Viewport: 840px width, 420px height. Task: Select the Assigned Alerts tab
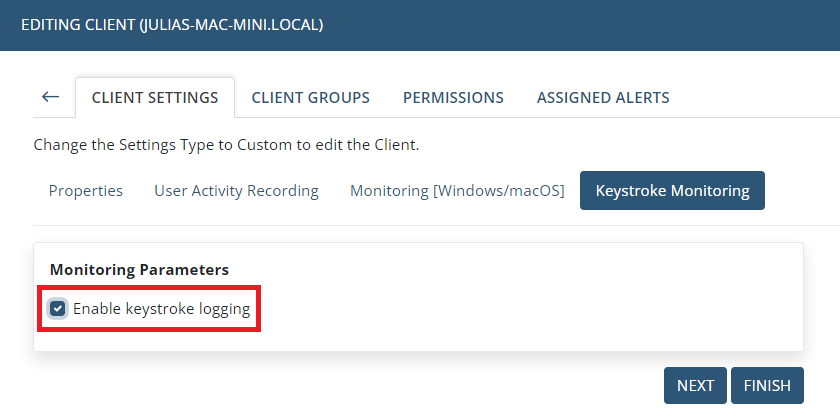(603, 98)
